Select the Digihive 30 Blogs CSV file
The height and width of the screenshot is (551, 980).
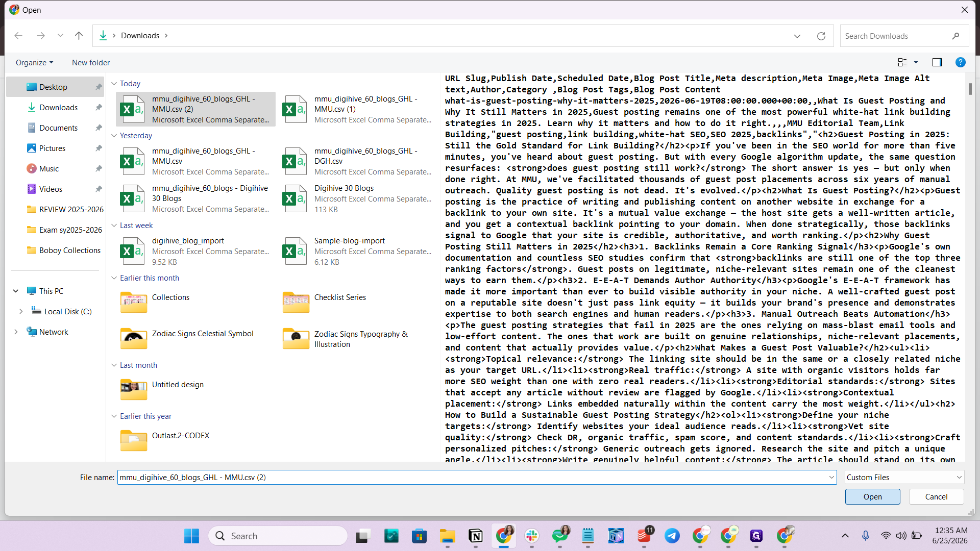pyautogui.click(x=358, y=198)
